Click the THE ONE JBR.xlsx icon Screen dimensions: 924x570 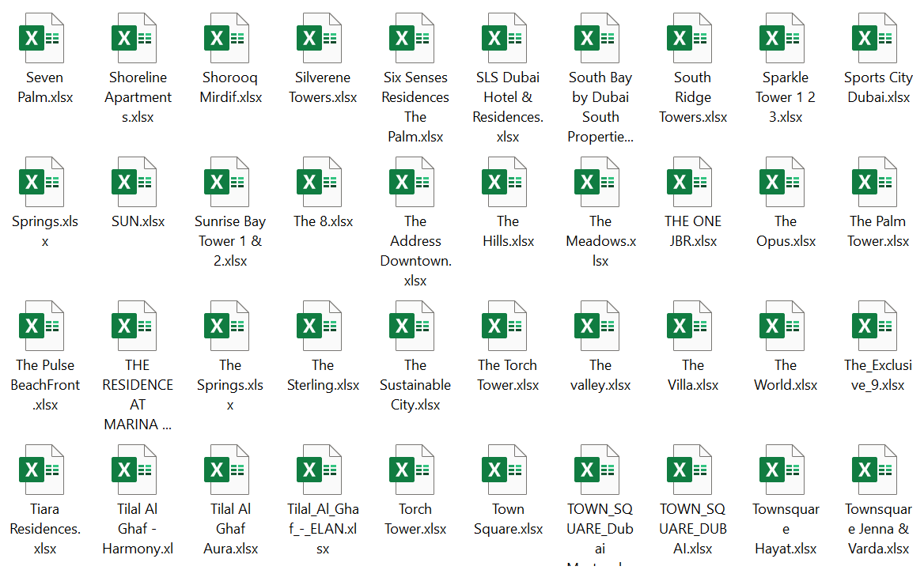(x=692, y=182)
